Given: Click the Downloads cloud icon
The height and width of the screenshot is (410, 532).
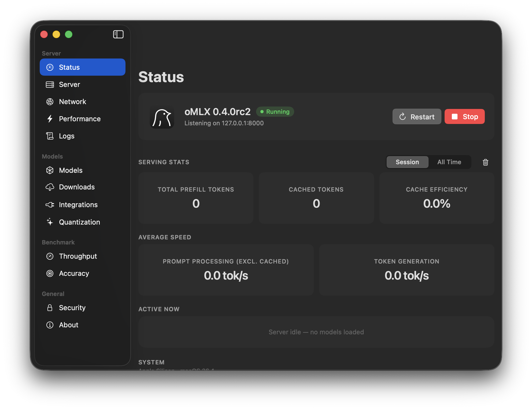Looking at the screenshot, I should tap(50, 187).
